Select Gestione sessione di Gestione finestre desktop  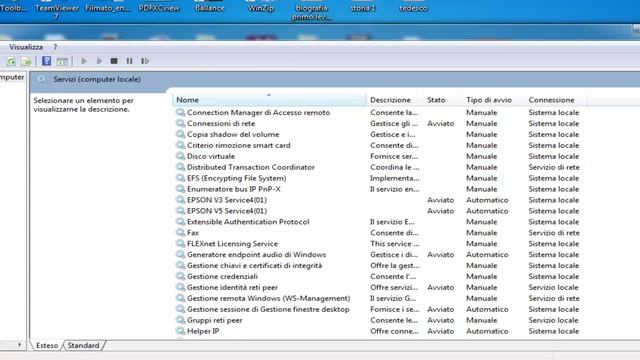click(x=268, y=309)
